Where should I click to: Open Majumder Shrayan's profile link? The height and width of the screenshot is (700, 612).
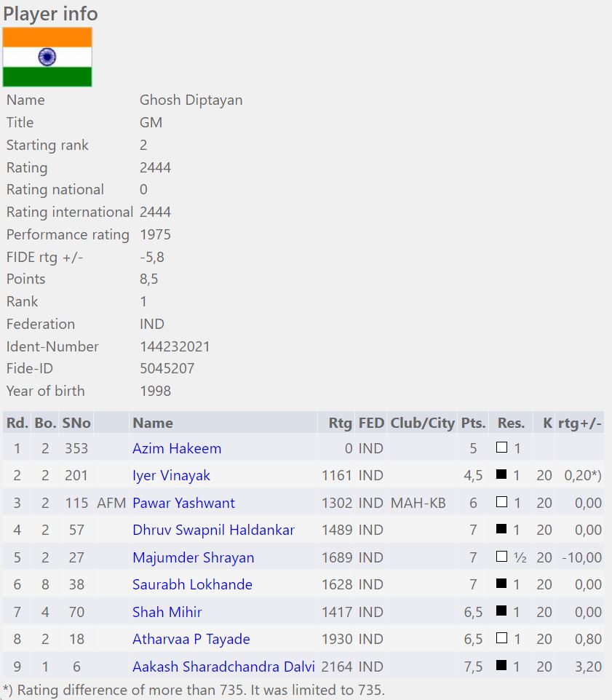pos(193,558)
